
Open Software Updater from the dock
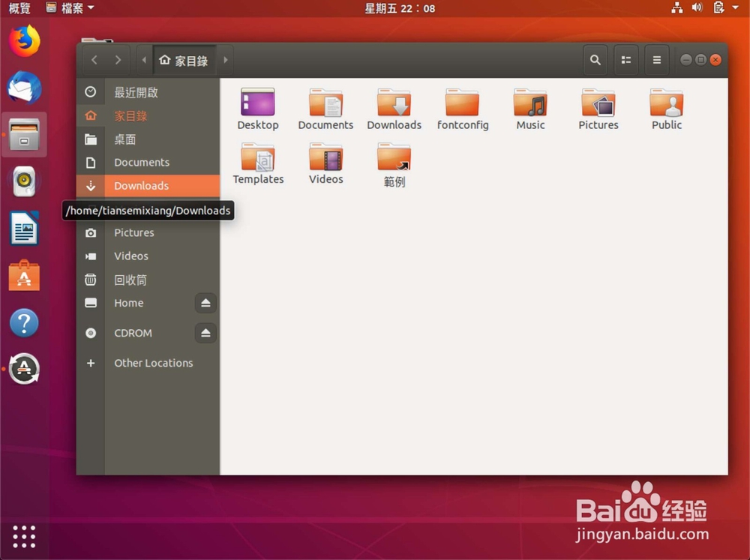point(25,369)
